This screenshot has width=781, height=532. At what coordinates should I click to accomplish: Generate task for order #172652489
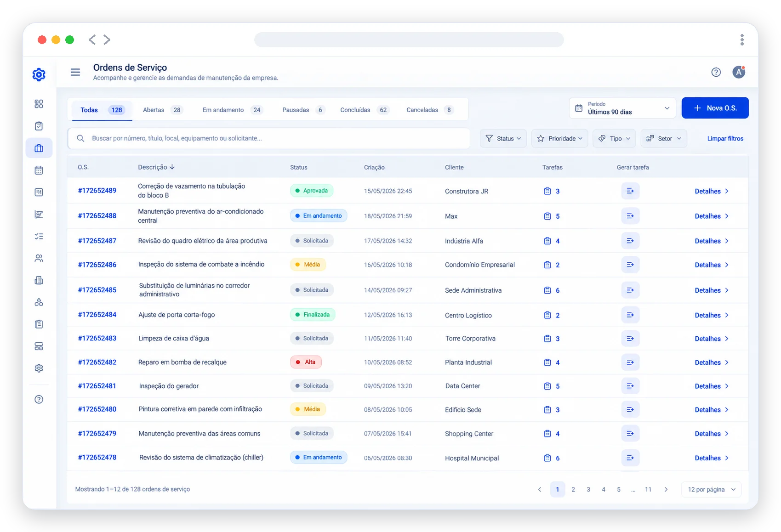[630, 191]
